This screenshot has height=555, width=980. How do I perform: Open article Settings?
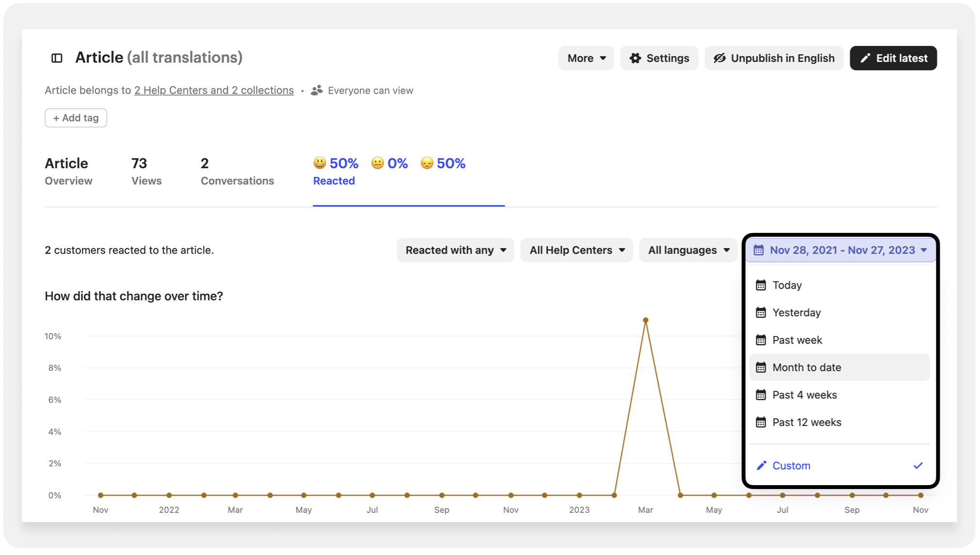pyautogui.click(x=659, y=58)
